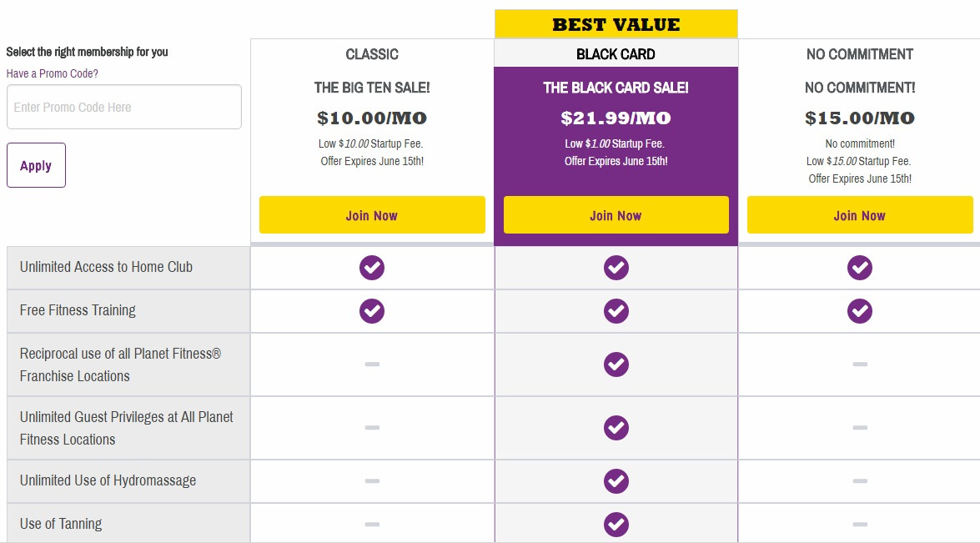Click No Commitment checkmark for Free Fitness Training
980x543 pixels.
(860, 311)
